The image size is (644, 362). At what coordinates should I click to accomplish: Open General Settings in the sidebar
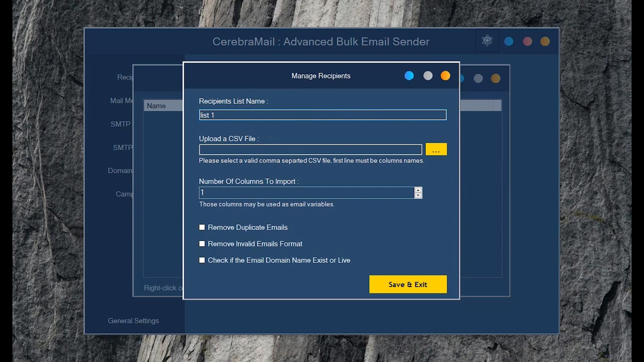(x=133, y=321)
